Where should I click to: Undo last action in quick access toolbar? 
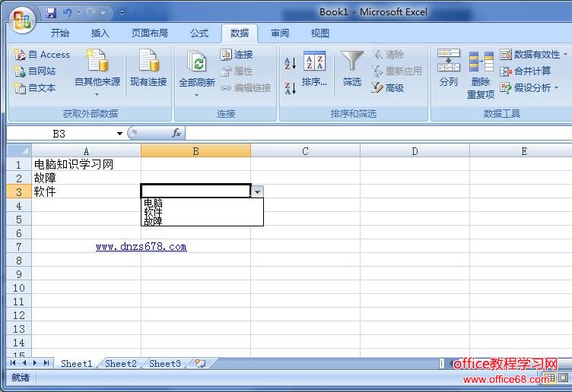67,13
